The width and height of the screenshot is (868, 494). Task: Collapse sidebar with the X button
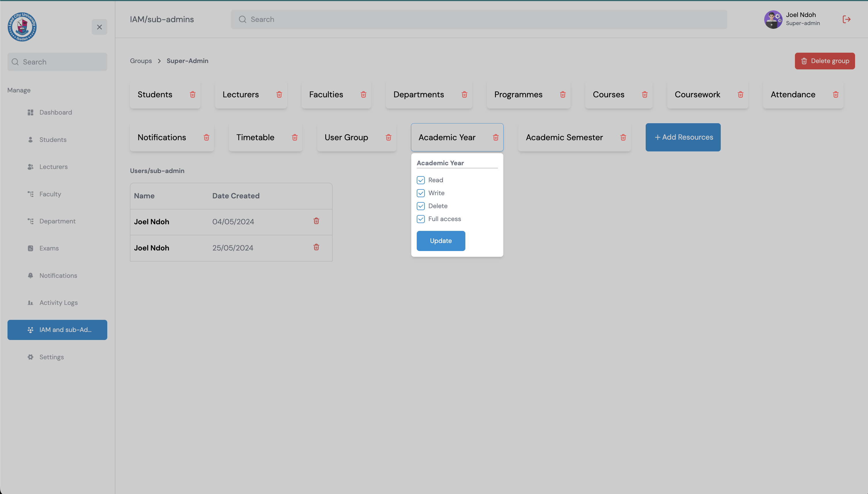(x=99, y=27)
